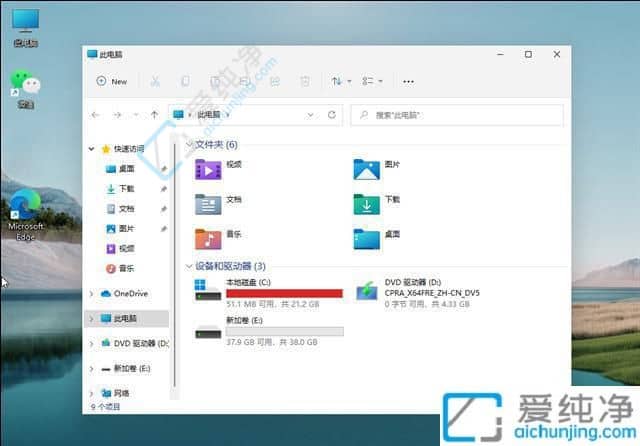Image resolution: width=640 pixels, height=446 pixels.
Task: Collapse the 快速访问 tree node
Action: (93, 149)
